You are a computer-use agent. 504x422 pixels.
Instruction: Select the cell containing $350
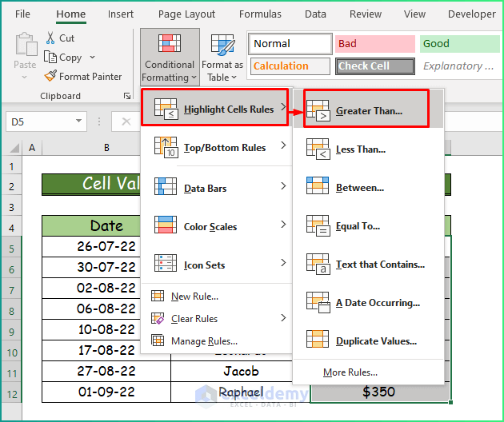(380, 392)
